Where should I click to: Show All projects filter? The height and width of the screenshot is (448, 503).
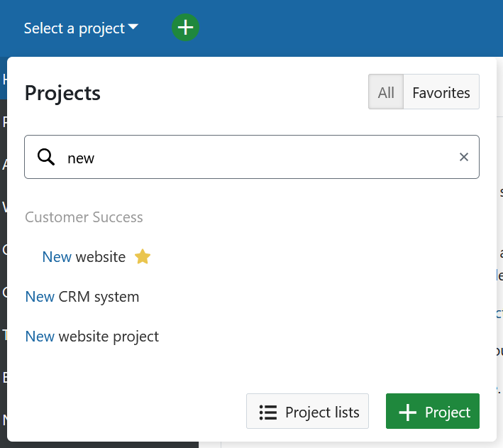386,92
